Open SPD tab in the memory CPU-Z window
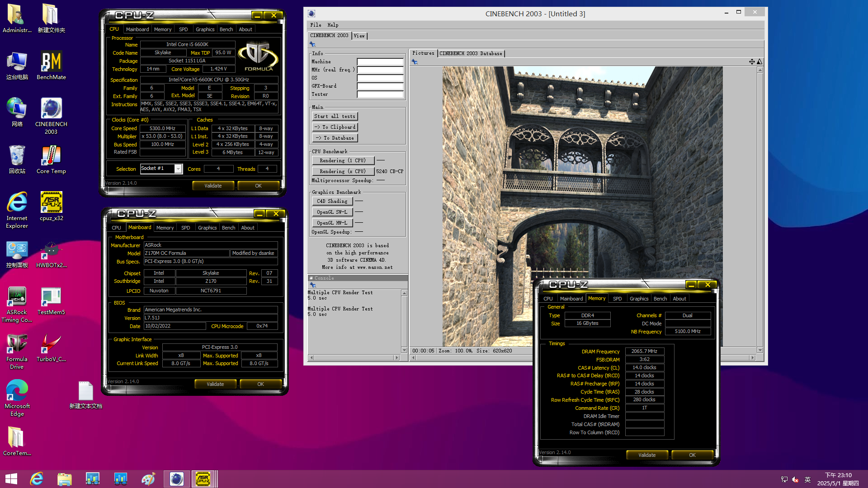Viewport: 868px width, 488px height. tap(617, 299)
